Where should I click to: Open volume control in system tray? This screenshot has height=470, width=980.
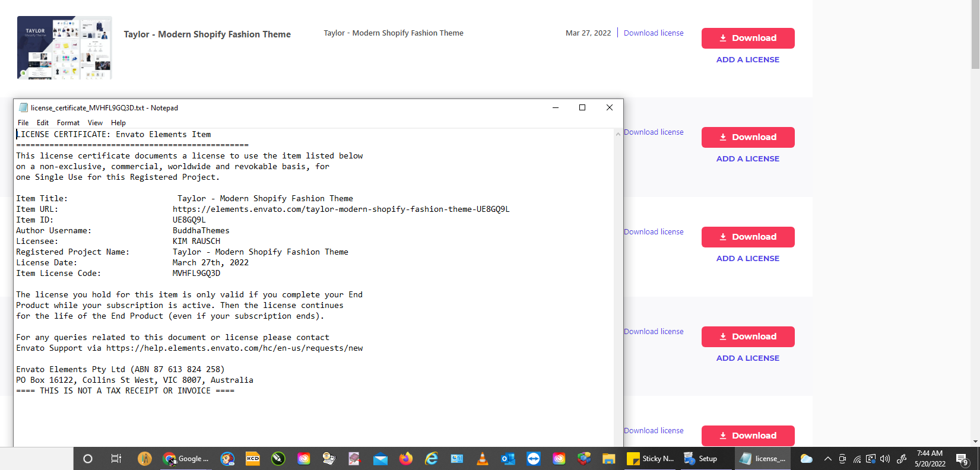tap(885, 459)
